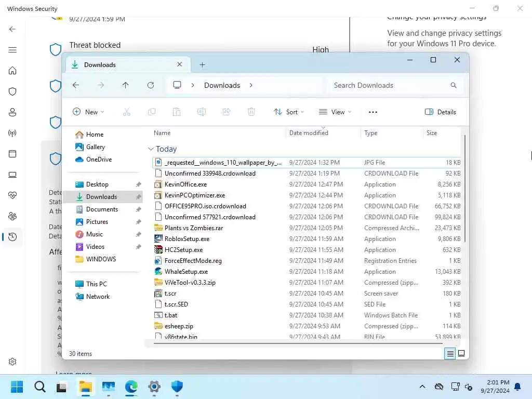Open taskbar Search magnifier
This screenshot has width=532, height=399.
pos(39,387)
